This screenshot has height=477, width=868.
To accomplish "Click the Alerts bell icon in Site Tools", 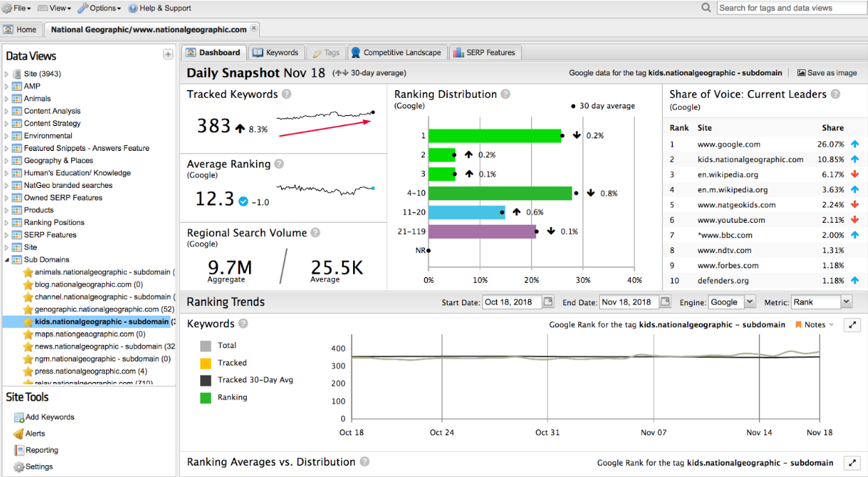I will [19, 434].
